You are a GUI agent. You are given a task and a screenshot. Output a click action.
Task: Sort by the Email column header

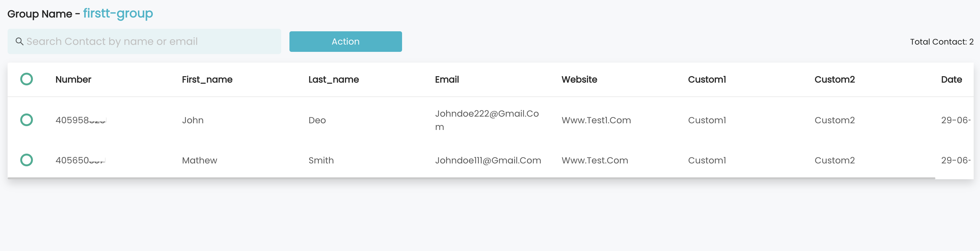447,79
